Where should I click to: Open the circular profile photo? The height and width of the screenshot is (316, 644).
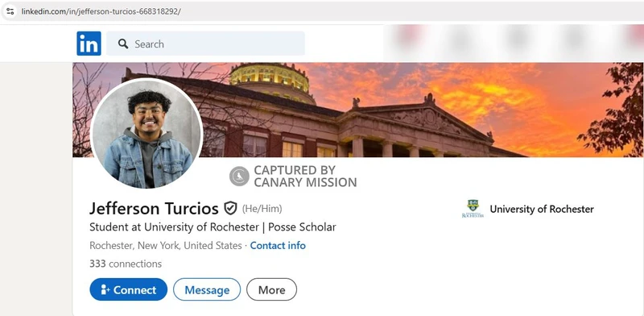coord(147,133)
